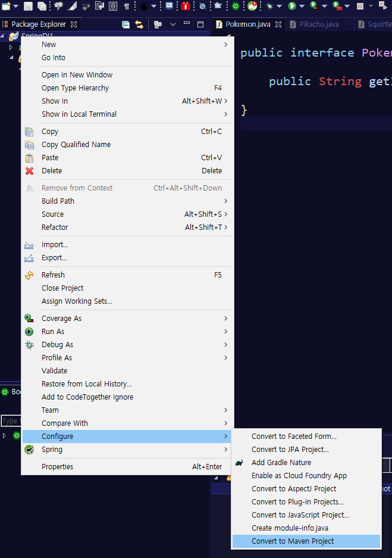The image size is (392, 558).
Task: Open the New wizard dropdown arrow
Action: tap(15, 6)
